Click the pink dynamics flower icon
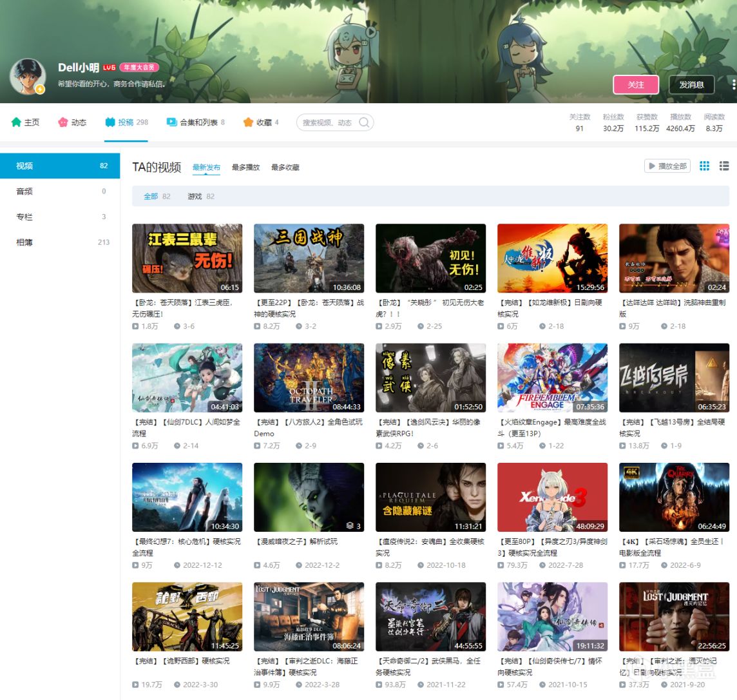Screen dimensions: 737x700 63,122
